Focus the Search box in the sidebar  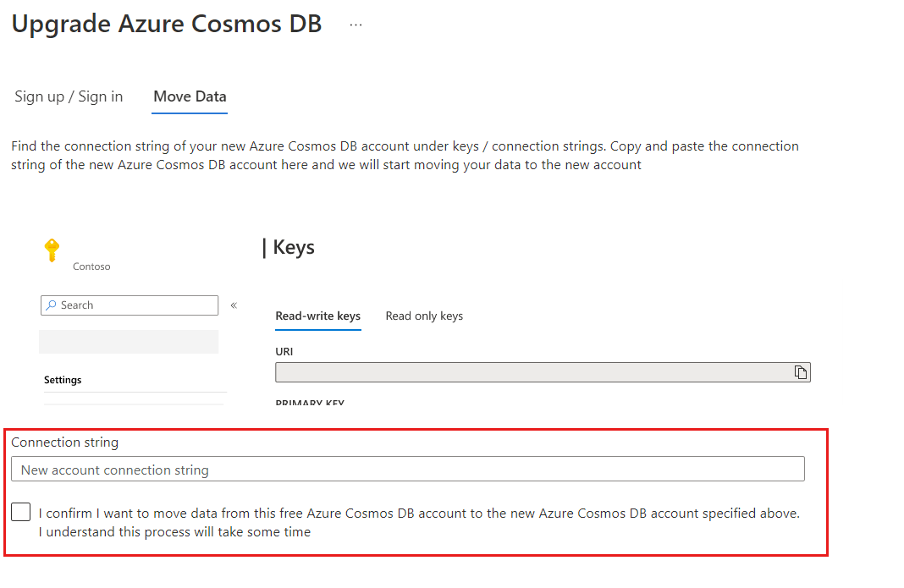click(x=130, y=305)
